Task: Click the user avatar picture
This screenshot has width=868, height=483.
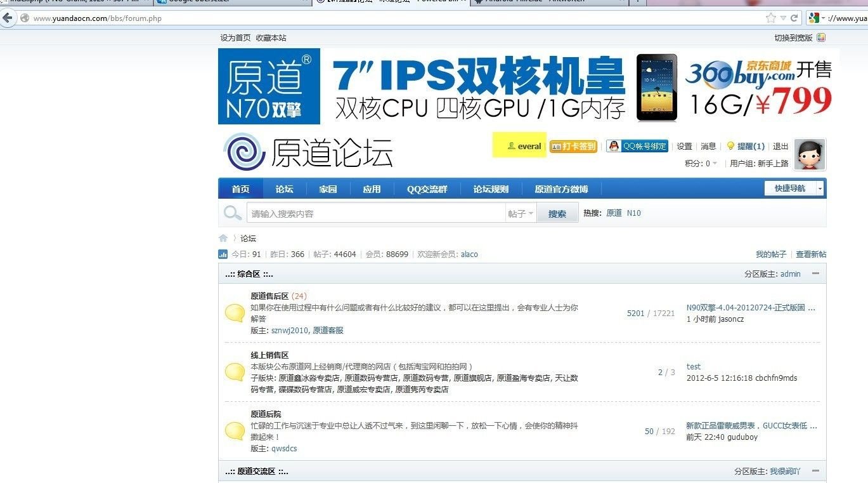Action: [x=810, y=155]
